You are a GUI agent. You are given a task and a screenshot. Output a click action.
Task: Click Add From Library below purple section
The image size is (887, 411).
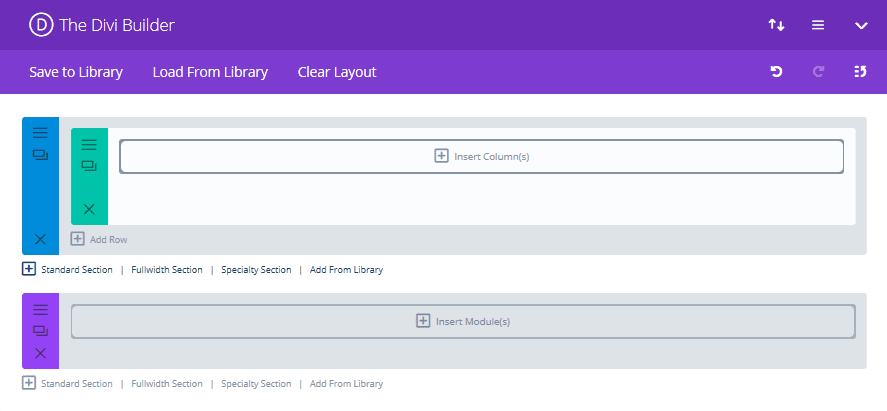point(346,384)
